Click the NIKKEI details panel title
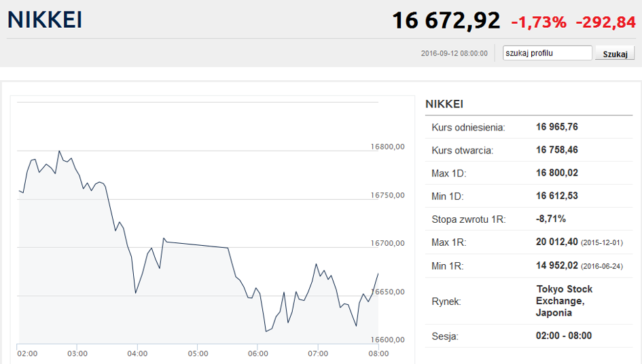642x364 pixels. (444, 104)
